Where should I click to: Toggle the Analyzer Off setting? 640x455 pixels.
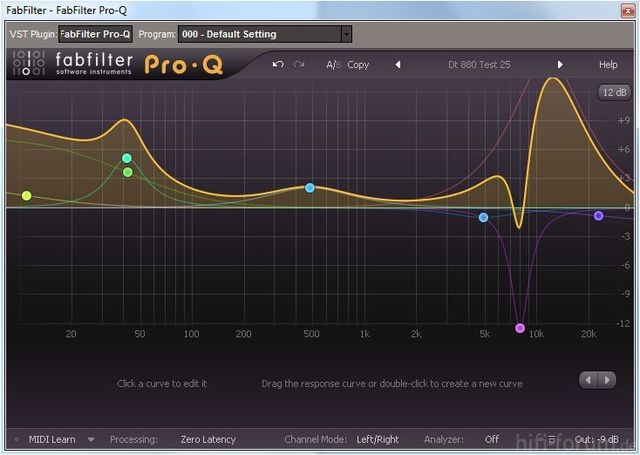point(492,439)
